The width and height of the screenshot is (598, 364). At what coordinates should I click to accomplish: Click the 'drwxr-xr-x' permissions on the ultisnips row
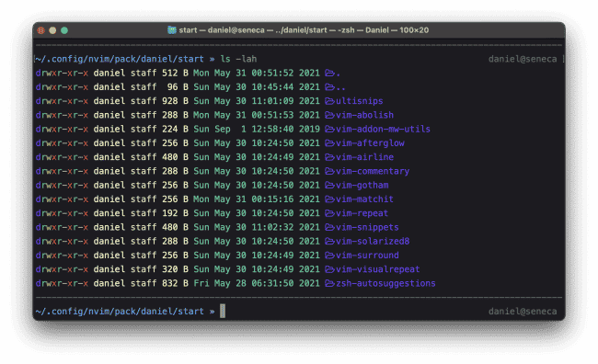pos(62,101)
